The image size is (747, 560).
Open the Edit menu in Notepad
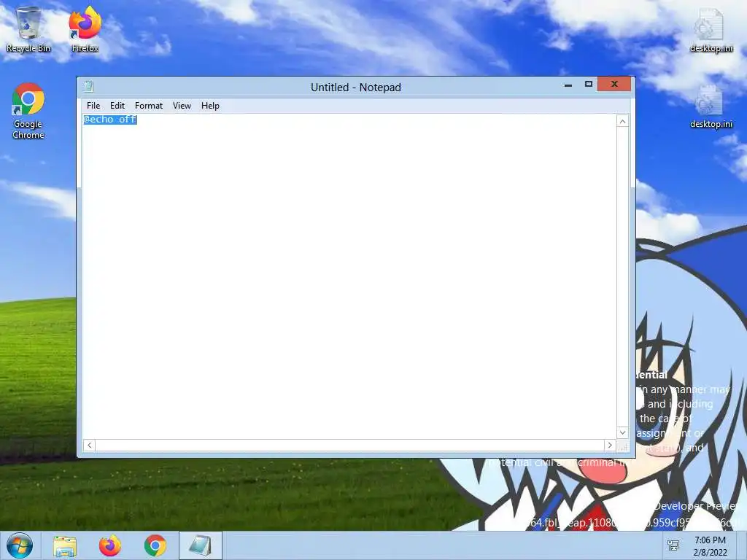click(x=117, y=106)
